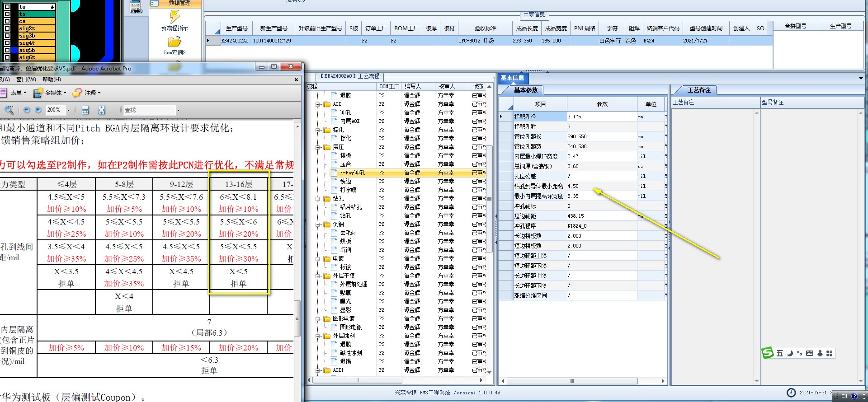Click the parameter grid horizontal scrollbar
868x402 pixels.
click(571, 381)
